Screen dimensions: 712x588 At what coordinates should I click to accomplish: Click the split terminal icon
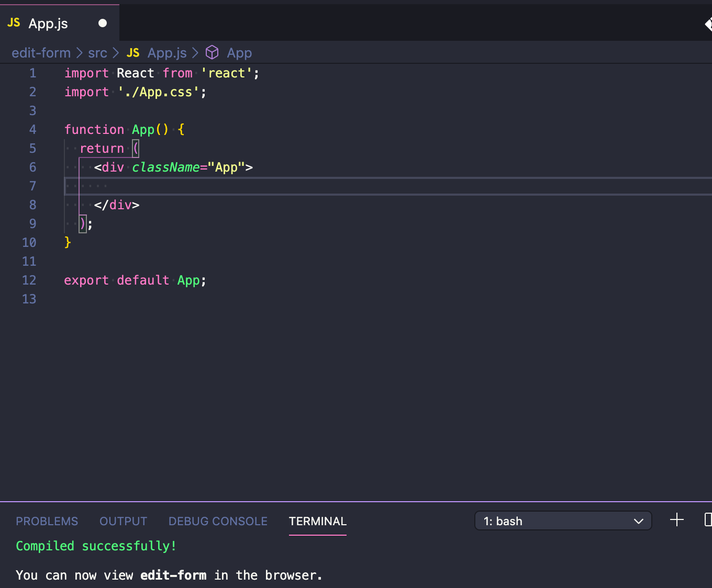click(708, 519)
